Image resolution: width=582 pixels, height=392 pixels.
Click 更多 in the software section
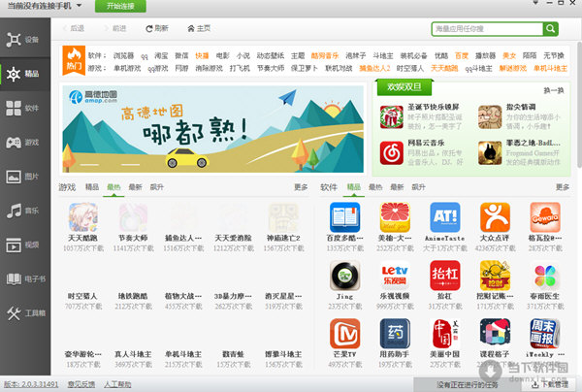click(563, 187)
